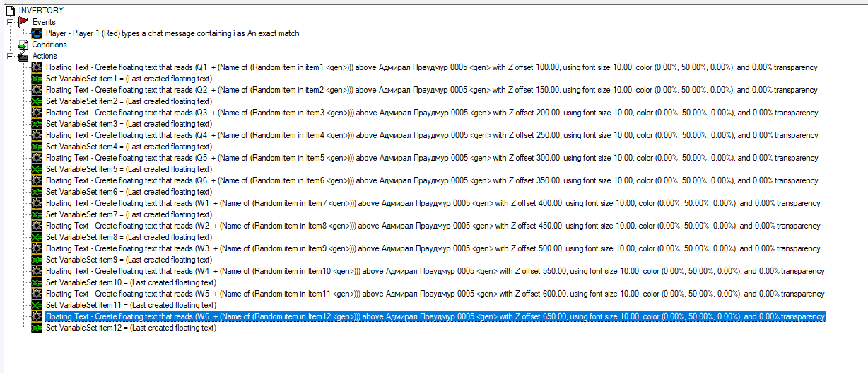Screen dimensions: 868x373
Task: Select the Set VariableSet item1 action
Action: coord(129,79)
